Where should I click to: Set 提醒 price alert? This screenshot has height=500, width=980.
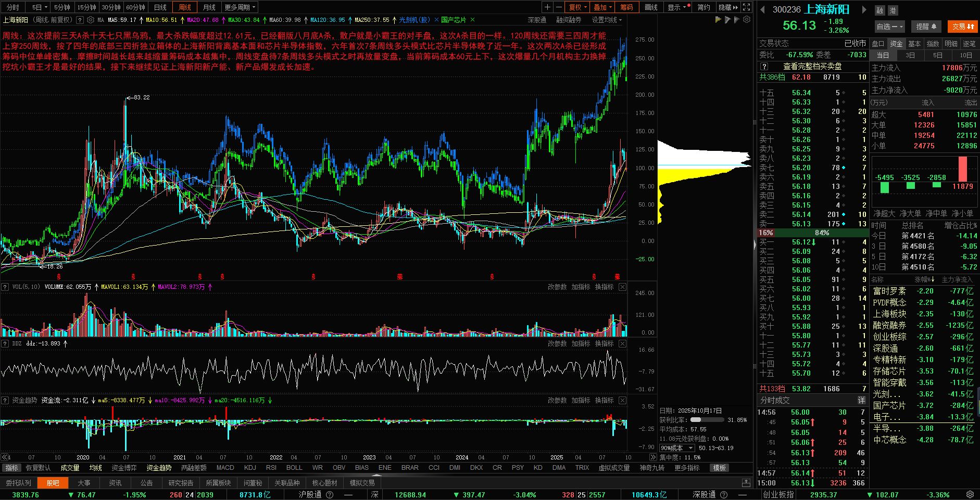926,27
